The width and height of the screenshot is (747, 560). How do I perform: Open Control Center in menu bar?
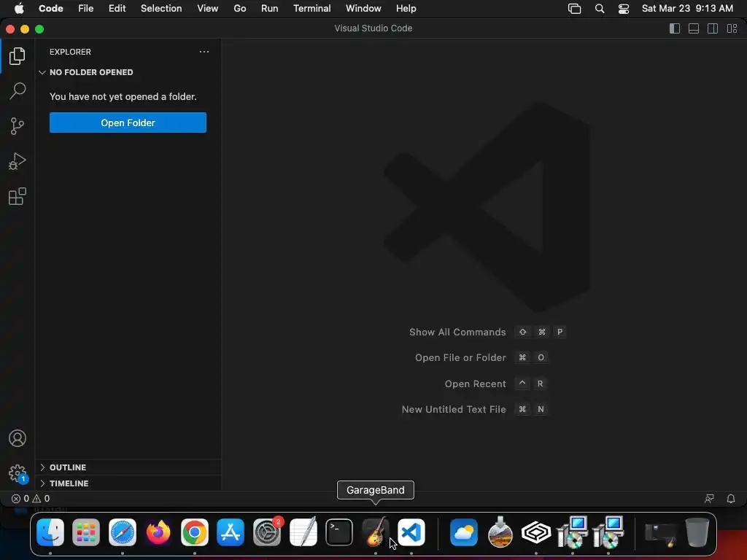[x=624, y=9]
